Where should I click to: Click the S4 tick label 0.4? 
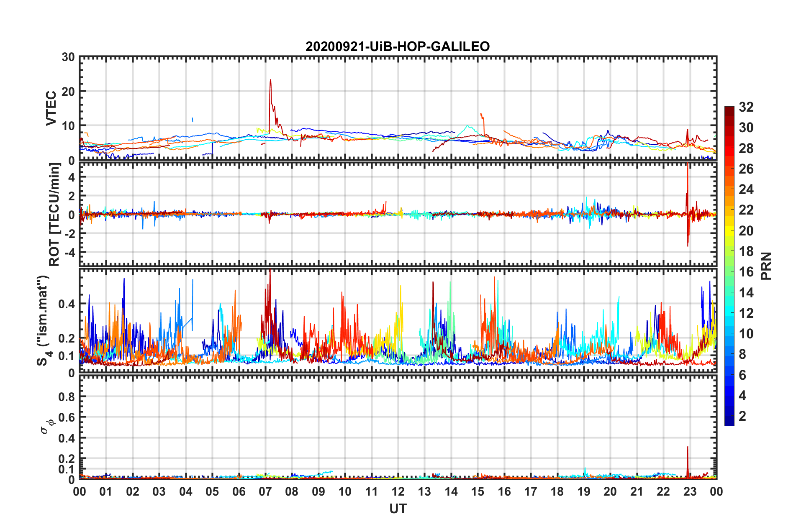click(67, 304)
